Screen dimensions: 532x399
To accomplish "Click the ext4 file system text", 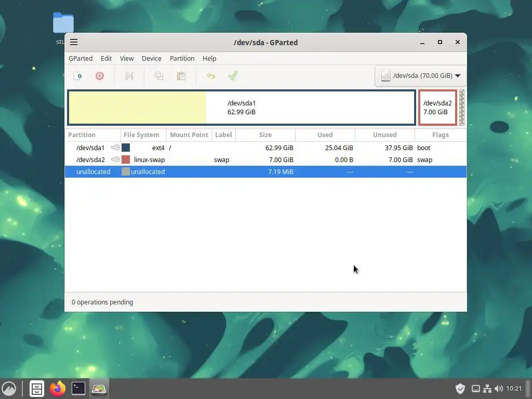I will [158, 148].
